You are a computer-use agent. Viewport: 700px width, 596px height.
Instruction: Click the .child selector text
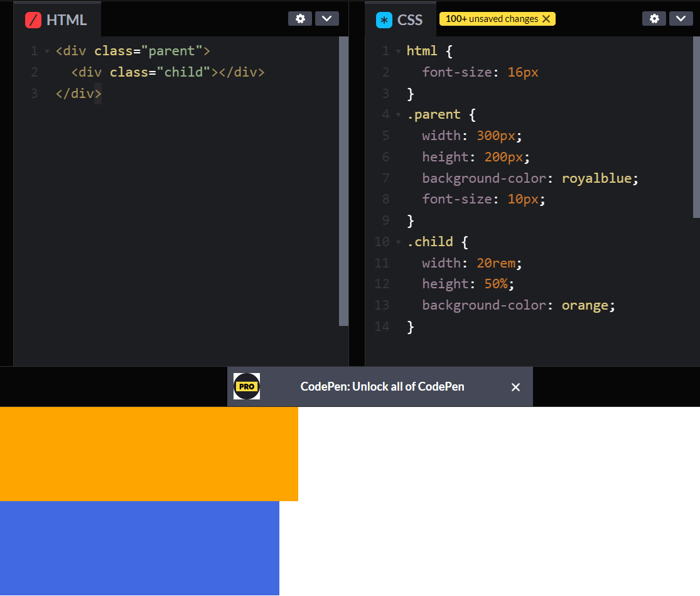point(430,242)
